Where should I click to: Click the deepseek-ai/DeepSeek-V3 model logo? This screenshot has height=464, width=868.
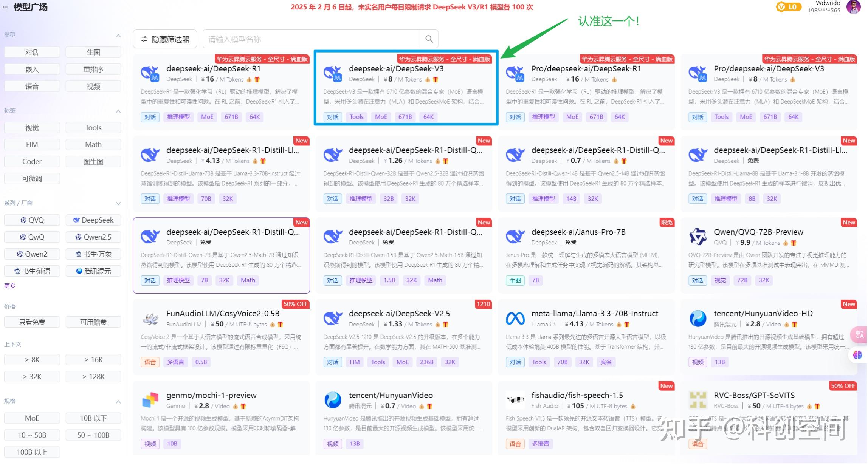tap(333, 73)
